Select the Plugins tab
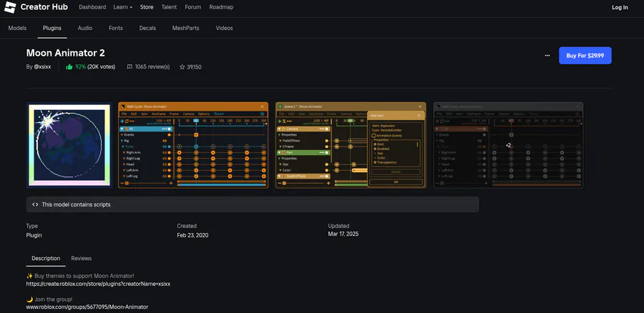Image resolution: width=644 pixels, height=313 pixels. [x=52, y=28]
